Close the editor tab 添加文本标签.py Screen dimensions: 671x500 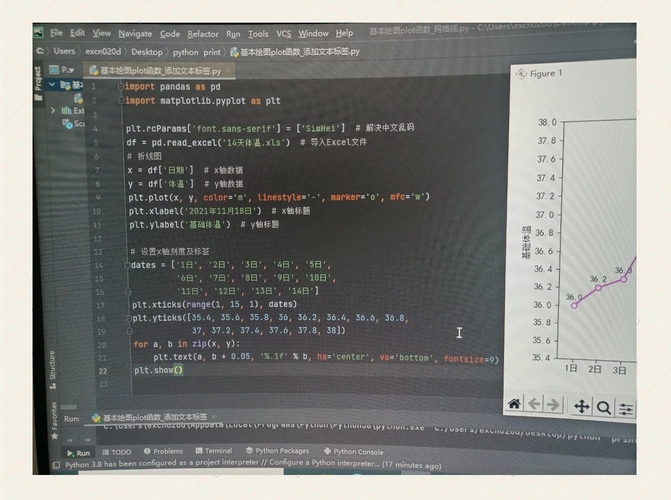coord(228,70)
